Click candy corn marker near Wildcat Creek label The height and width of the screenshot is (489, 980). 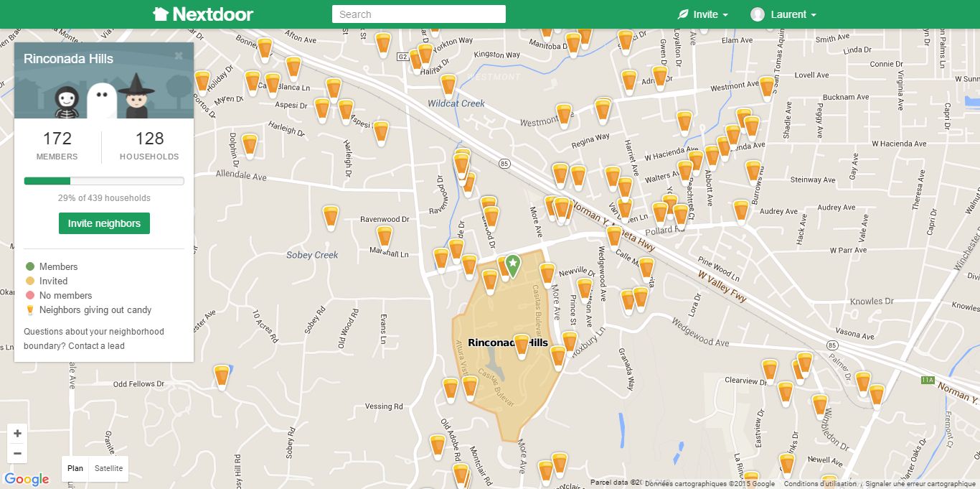448,87
